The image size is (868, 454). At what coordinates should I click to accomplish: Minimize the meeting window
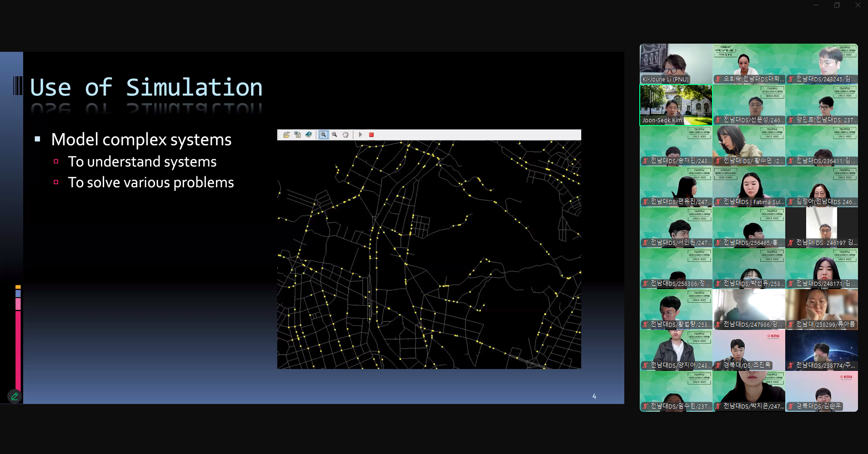(x=816, y=5)
